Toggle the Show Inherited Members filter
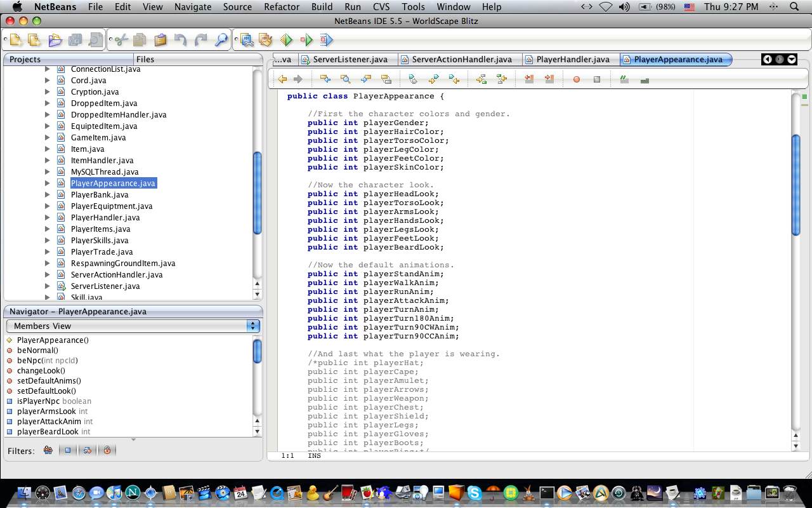This screenshot has width=812, height=508. 48,450
